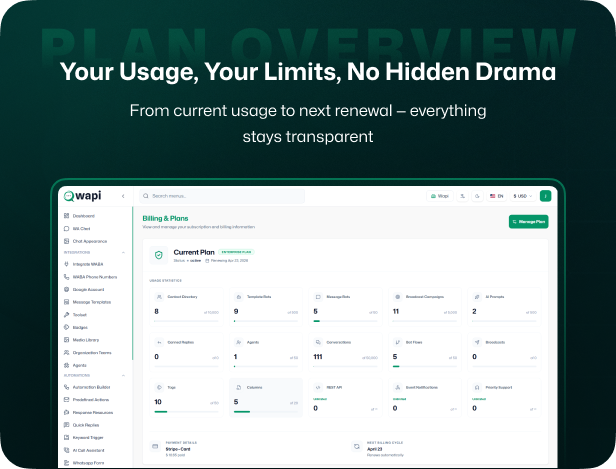Click the Bot Flows usage progress bar
616x469 pixels.
pyautogui.click(x=425, y=366)
